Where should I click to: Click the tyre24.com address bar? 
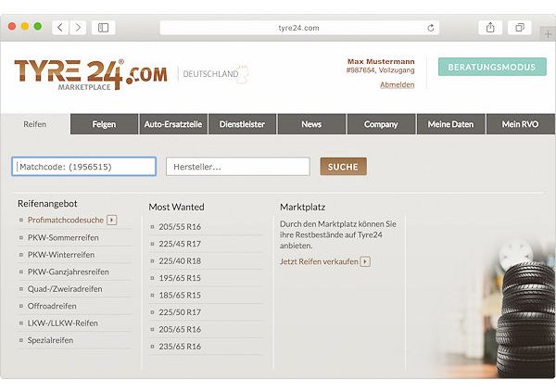coord(299,28)
